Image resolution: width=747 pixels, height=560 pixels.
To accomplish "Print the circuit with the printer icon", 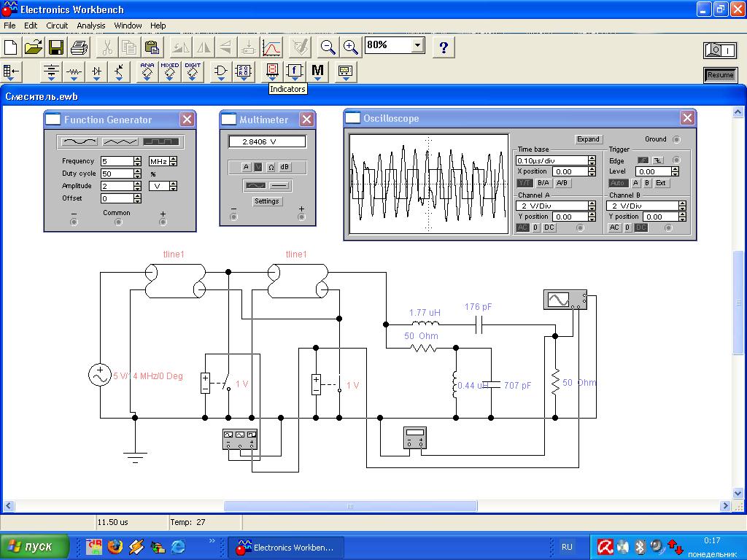I will 79,47.
